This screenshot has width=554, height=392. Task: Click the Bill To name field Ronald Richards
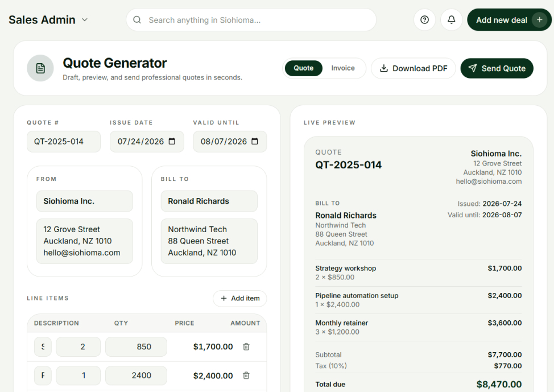click(x=209, y=201)
